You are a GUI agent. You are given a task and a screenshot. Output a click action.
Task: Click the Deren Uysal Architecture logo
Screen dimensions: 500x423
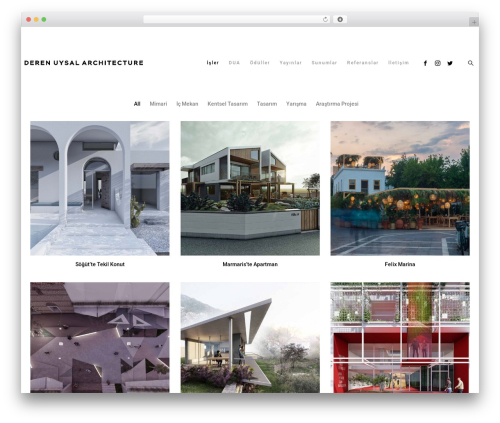click(x=84, y=63)
